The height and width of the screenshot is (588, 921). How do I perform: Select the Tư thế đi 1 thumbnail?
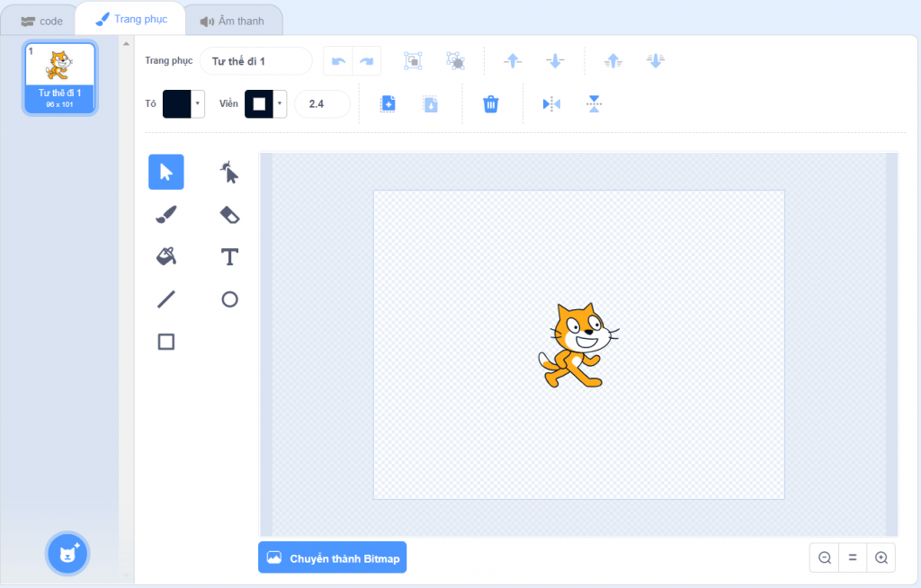[60, 77]
